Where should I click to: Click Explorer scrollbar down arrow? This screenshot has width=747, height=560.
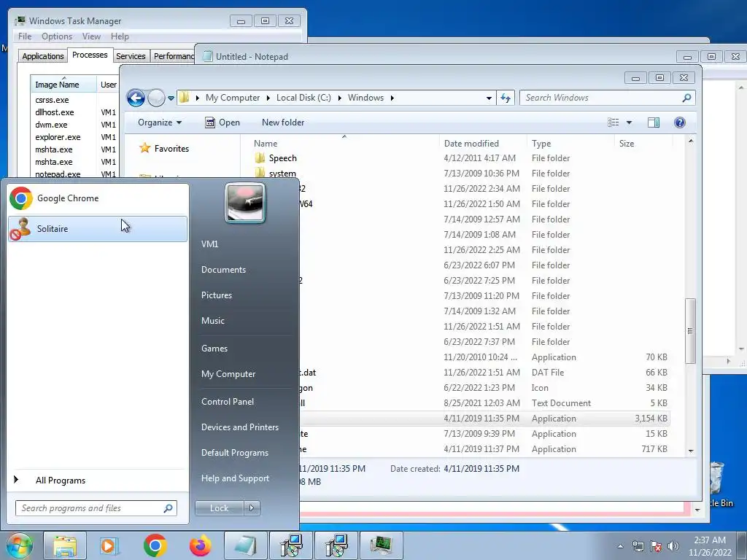[x=691, y=451]
